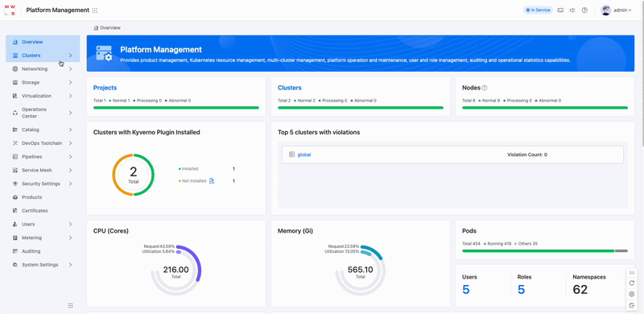Click the top grip icon of floating toolbar
644x314 pixels.
(x=632, y=273)
